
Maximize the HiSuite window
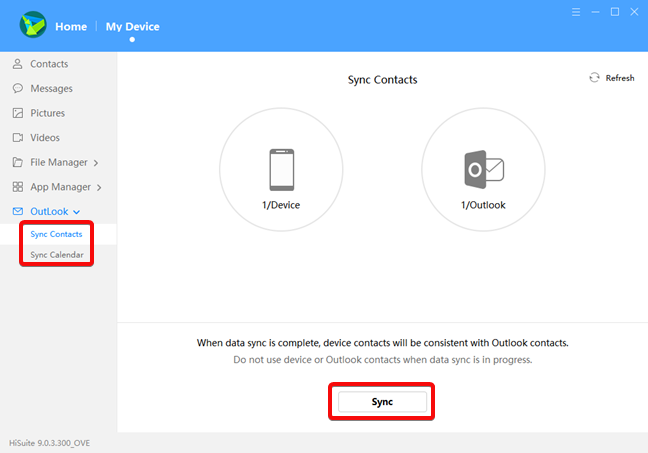pyautogui.click(x=615, y=12)
